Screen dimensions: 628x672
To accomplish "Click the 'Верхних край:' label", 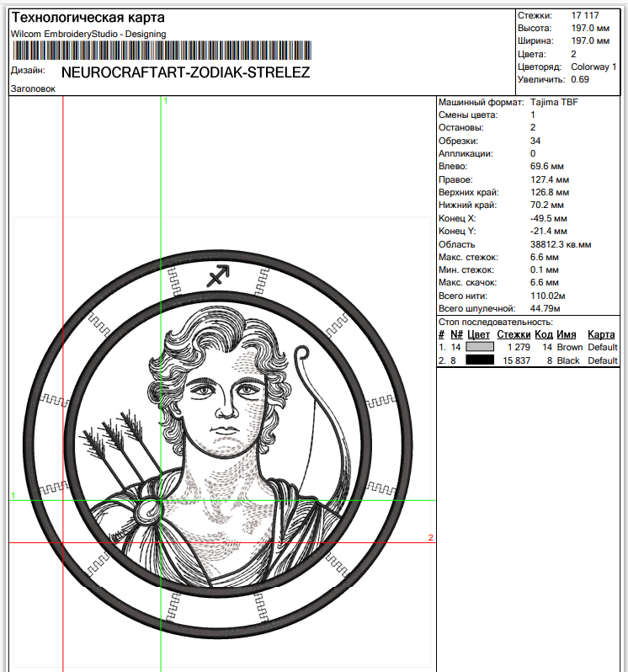I will [469, 193].
